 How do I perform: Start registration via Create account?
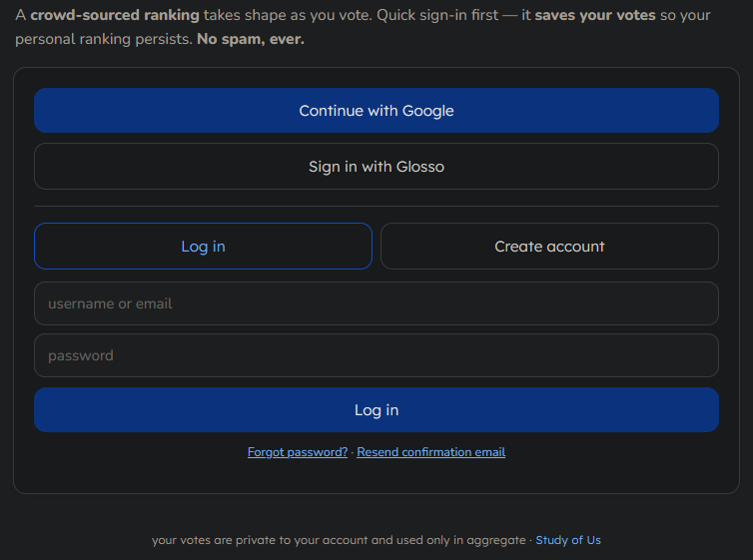coord(549,247)
